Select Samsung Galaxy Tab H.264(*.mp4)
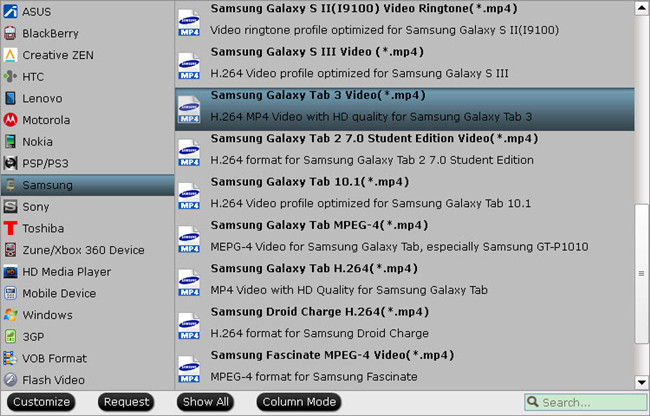Image resolution: width=650 pixels, height=416 pixels. click(405, 282)
